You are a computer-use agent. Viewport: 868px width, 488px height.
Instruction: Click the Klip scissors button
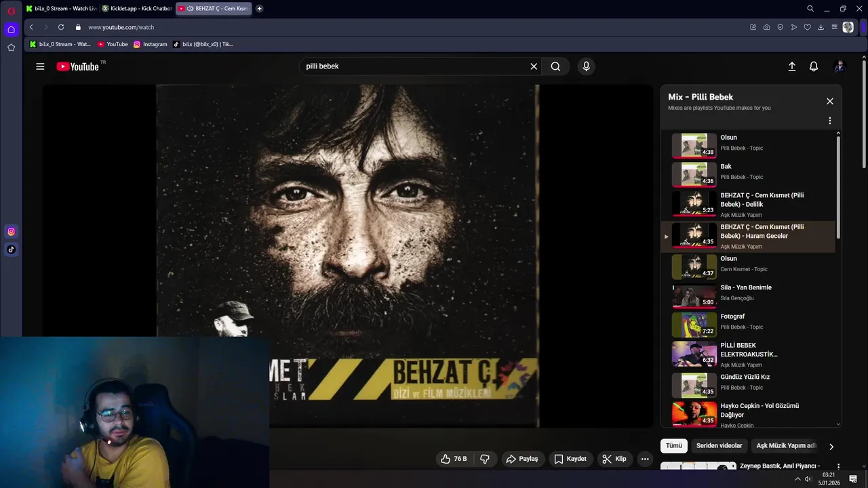(614, 459)
